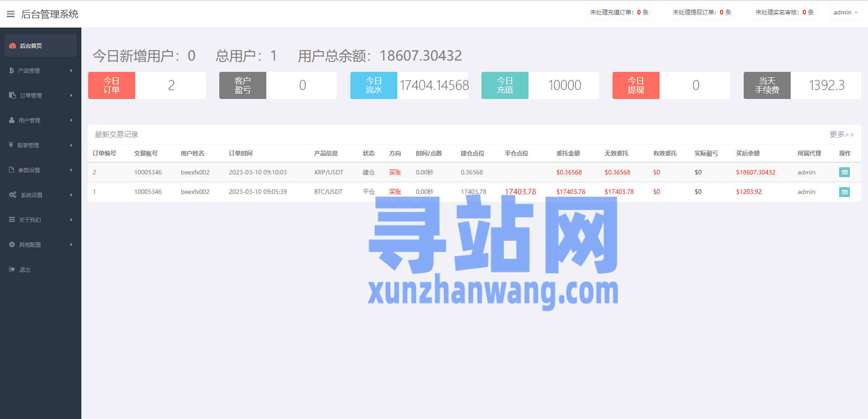Click the 今日充值 stat card

tap(540, 85)
